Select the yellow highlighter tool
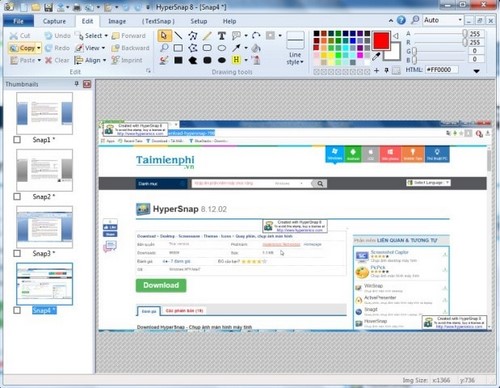 click(x=236, y=60)
